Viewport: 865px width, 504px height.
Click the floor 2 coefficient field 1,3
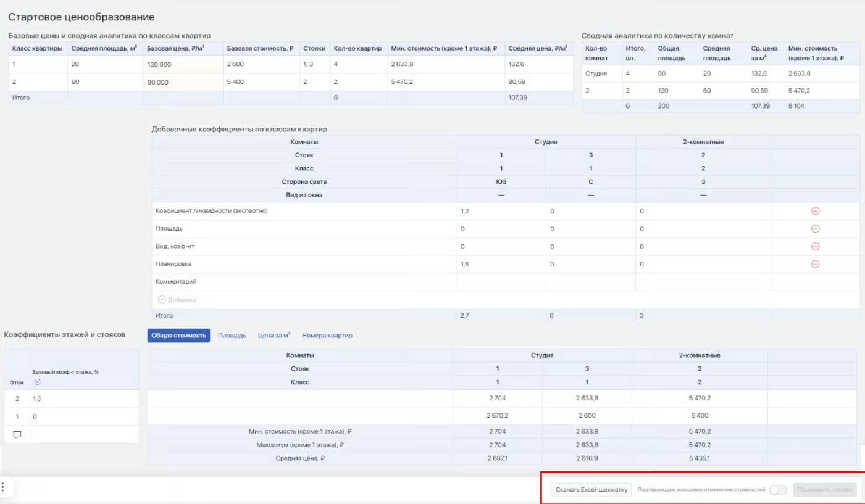coord(85,399)
